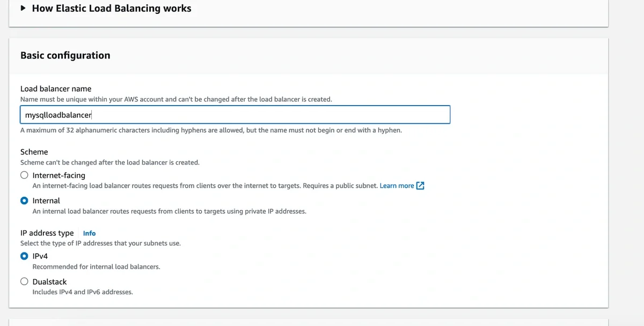The image size is (644, 326).
Task: Click the Load balancer name field label
Action: point(56,88)
